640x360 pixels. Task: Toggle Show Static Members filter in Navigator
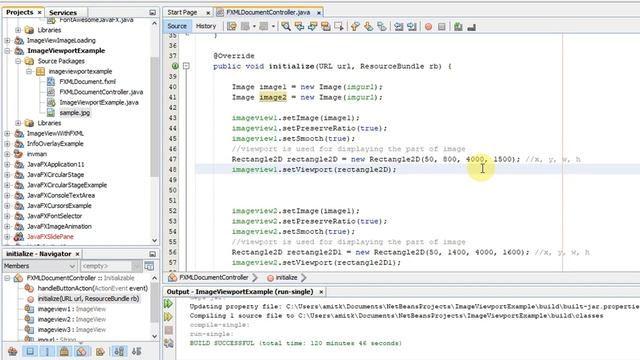(47, 351)
